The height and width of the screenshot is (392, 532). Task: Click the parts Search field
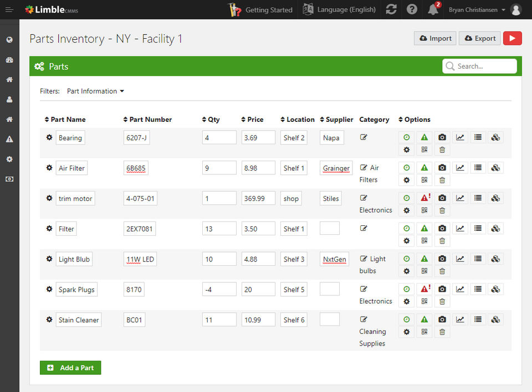tap(479, 66)
